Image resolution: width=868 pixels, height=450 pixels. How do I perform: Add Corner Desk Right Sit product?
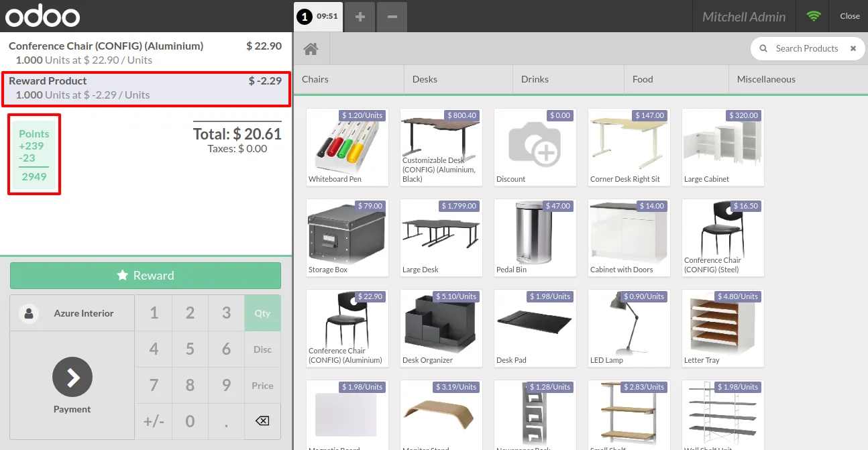click(629, 148)
